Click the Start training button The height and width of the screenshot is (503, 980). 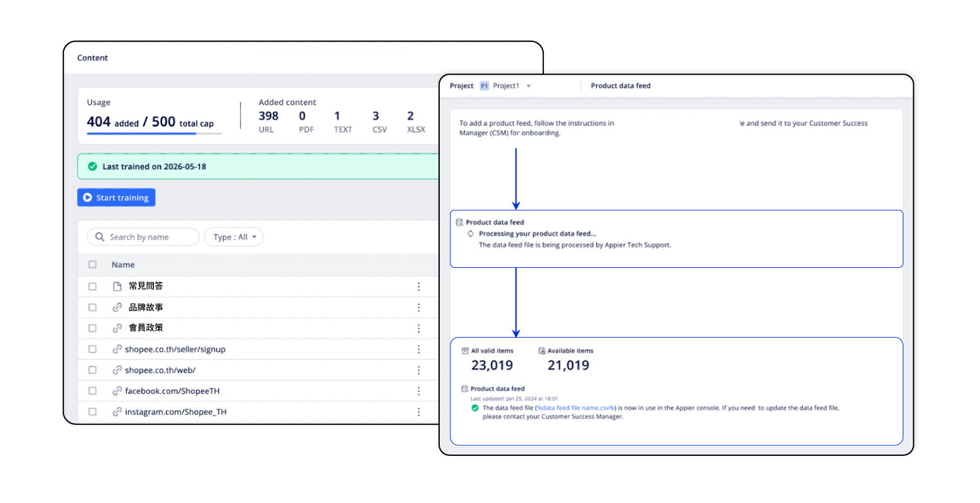click(x=116, y=197)
